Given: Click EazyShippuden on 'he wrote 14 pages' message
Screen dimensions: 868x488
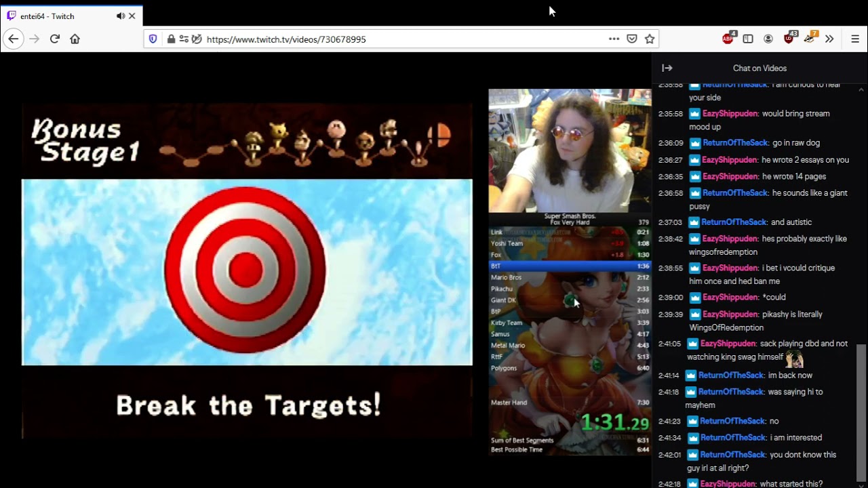Looking at the screenshot, I should [730, 176].
